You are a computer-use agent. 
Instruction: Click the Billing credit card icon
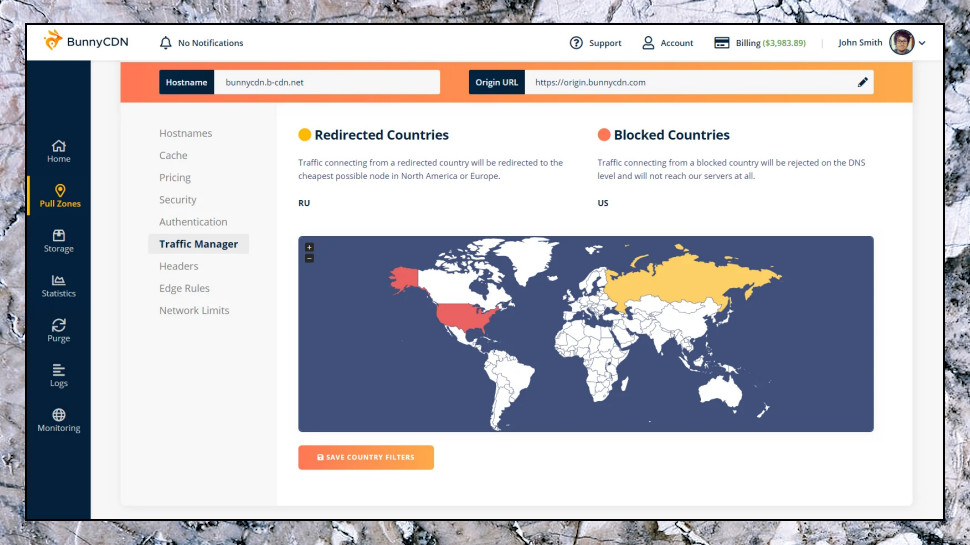tap(721, 43)
